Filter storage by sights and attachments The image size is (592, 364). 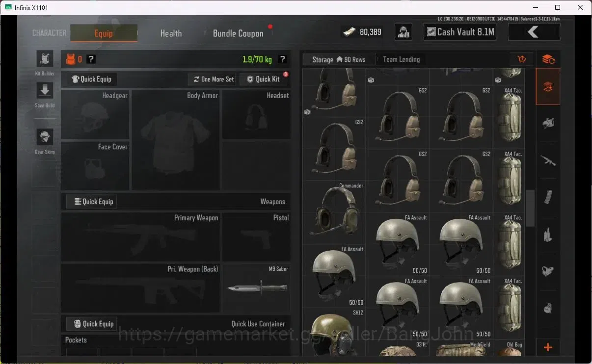548,271
